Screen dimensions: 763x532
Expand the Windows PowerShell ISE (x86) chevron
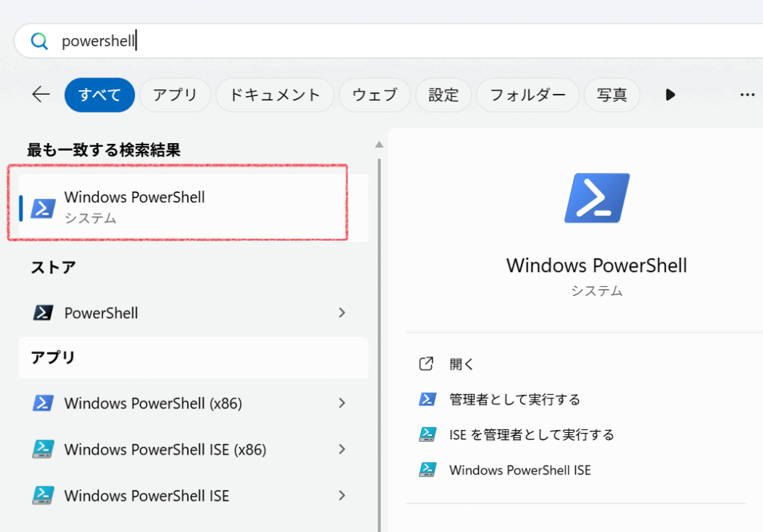tap(342, 449)
